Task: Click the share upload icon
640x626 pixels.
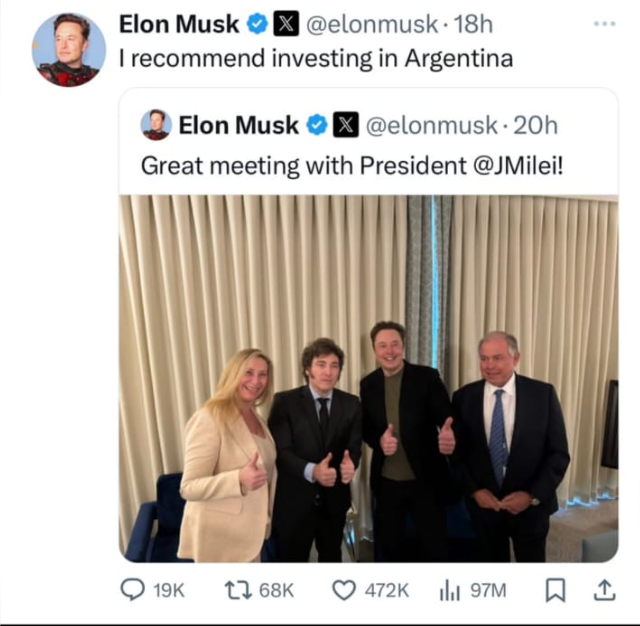Action: 604,590
